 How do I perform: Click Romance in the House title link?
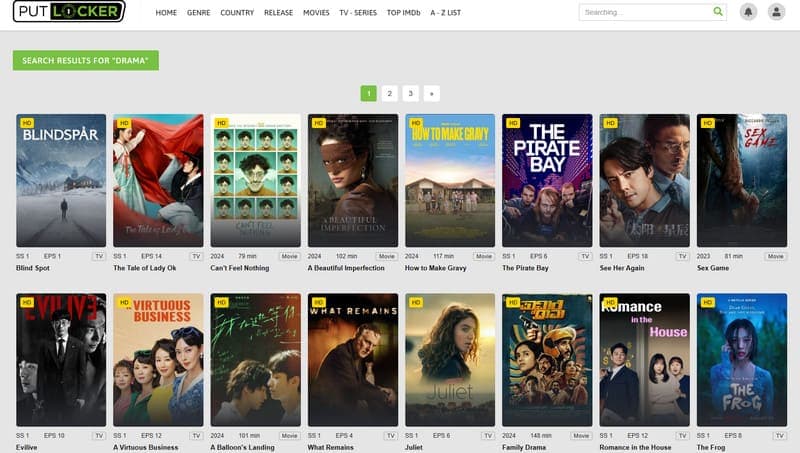coord(635,447)
